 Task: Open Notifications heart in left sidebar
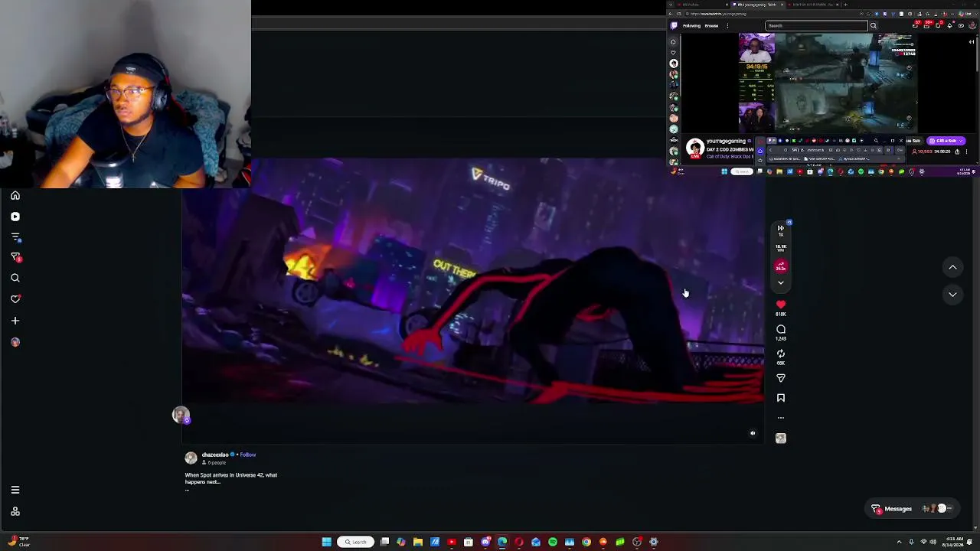15,299
